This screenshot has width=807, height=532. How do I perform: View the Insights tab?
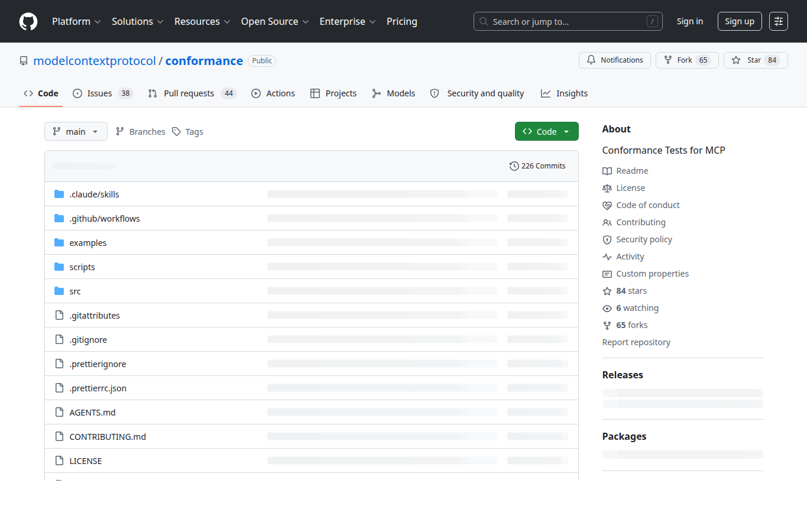click(565, 93)
